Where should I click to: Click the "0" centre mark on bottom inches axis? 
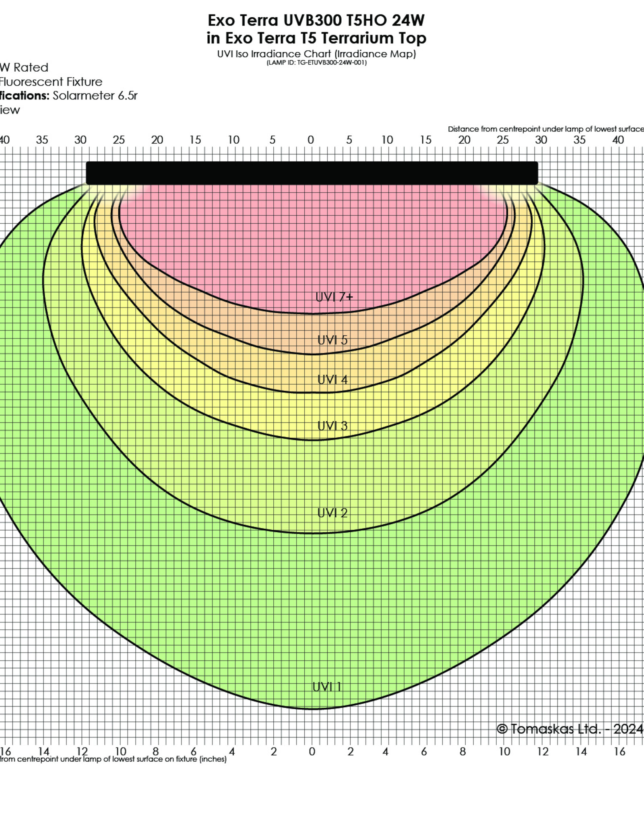312,752
